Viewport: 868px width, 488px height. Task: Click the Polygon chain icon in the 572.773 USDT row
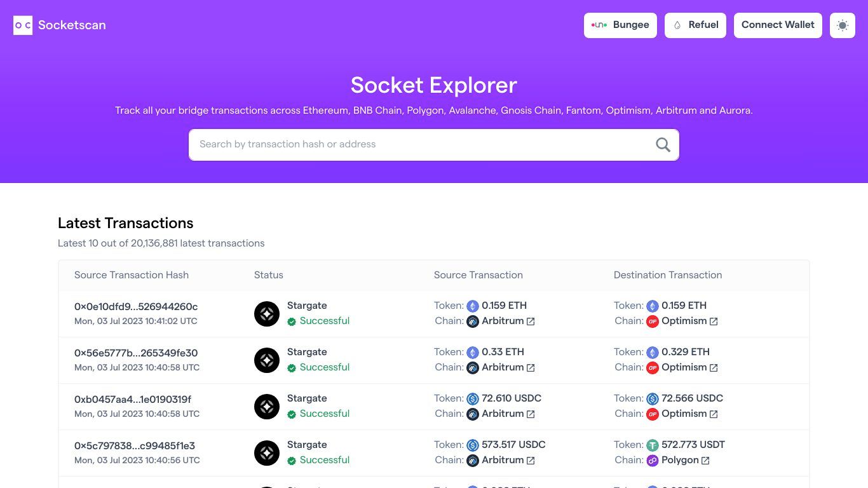pos(653,461)
